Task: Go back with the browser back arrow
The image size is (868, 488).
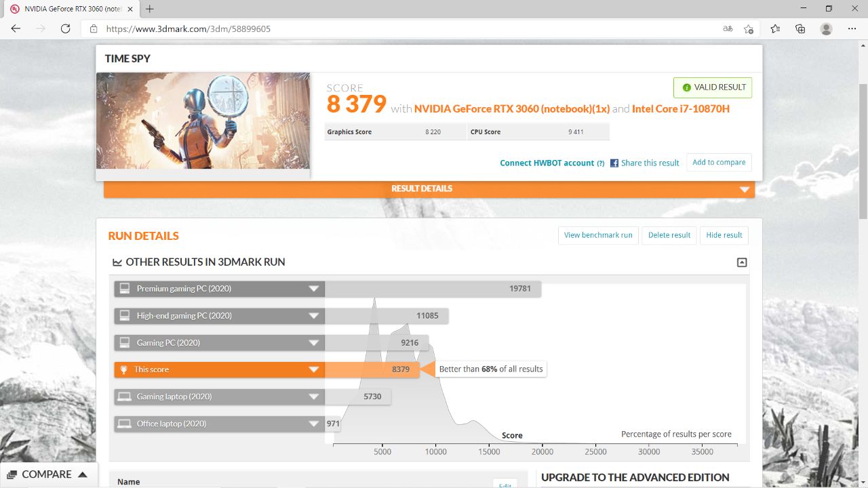Action: tap(16, 28)
